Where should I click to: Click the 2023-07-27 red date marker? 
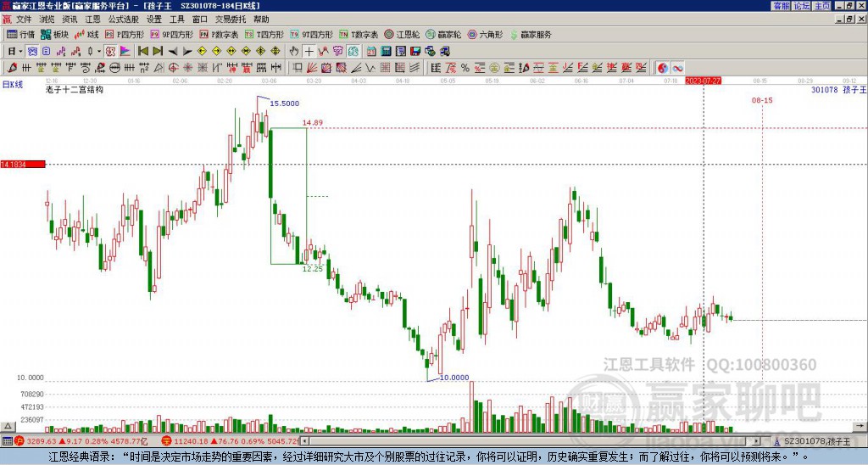[x=703, y=81]
